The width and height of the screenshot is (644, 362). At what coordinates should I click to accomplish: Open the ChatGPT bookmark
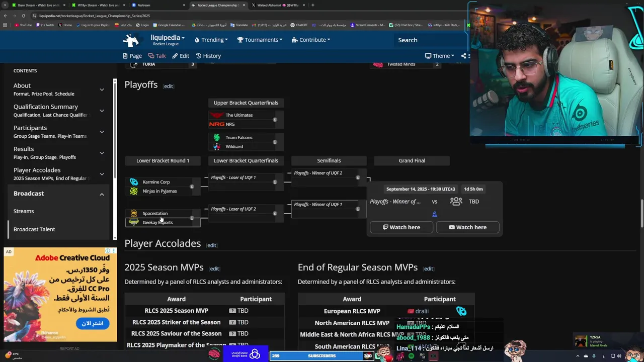[299, 25]
